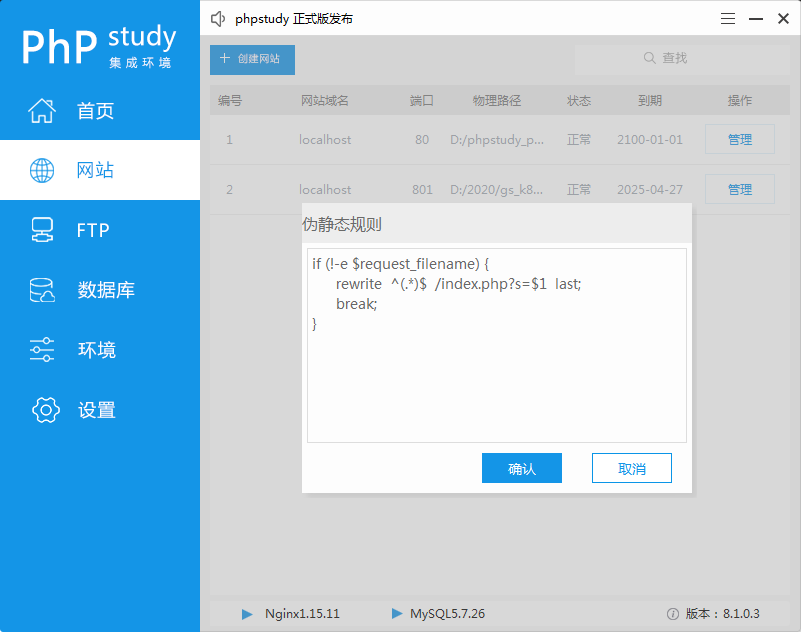801x632 pixels.
Task: Click the 'break;' line in rules
Action: pos(356,304)
